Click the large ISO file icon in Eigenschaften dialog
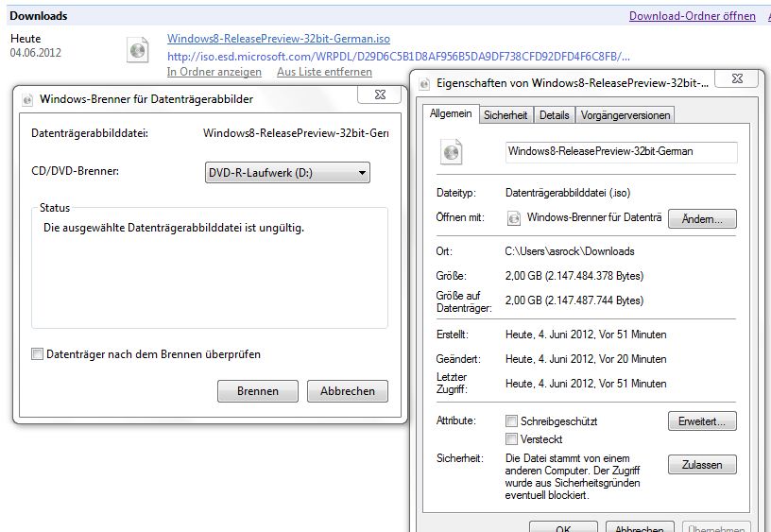Image resolution: width=771 pixels, height=532 pixels. 451,152
